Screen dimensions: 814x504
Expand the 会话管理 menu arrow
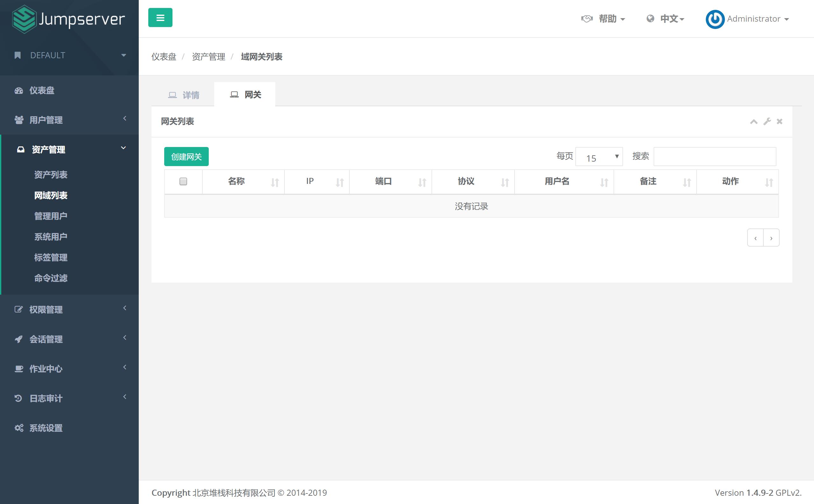pos(125,338)
